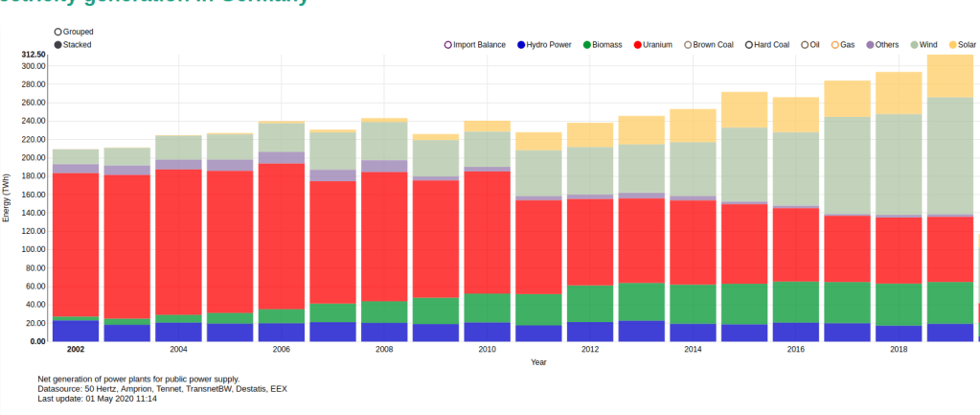Screen dimensions: 980x415
Task: Click the purple Others segment for 2006
Action: pos(282,157)
